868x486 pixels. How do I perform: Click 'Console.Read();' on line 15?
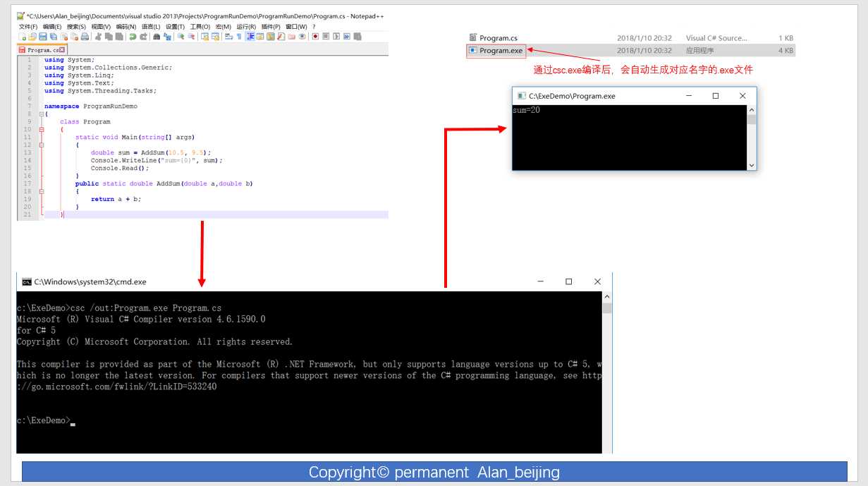120,168
